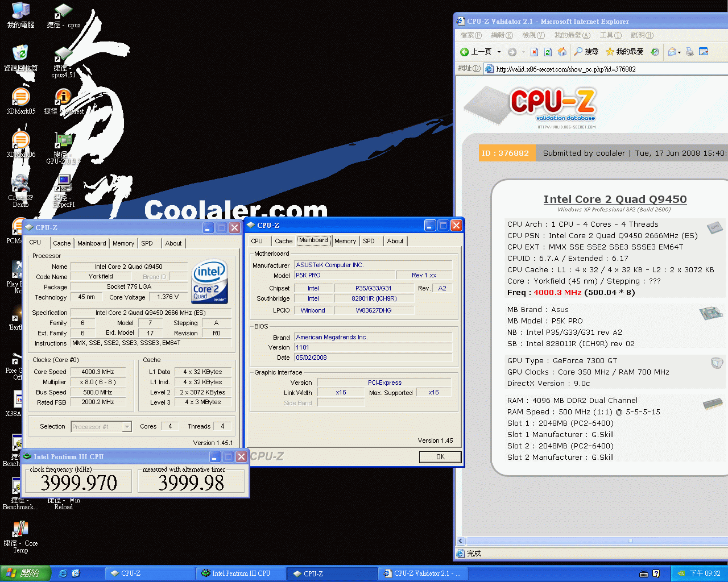
Task: Open IE 我的最愛(A) Favorites menu
Action: (x=572, y=35)
